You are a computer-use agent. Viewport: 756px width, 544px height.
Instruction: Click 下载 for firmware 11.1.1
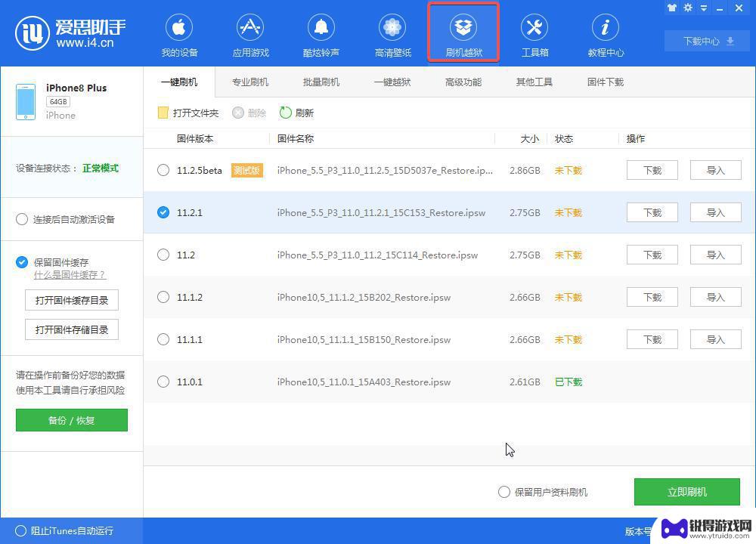(x=652, y=339)
